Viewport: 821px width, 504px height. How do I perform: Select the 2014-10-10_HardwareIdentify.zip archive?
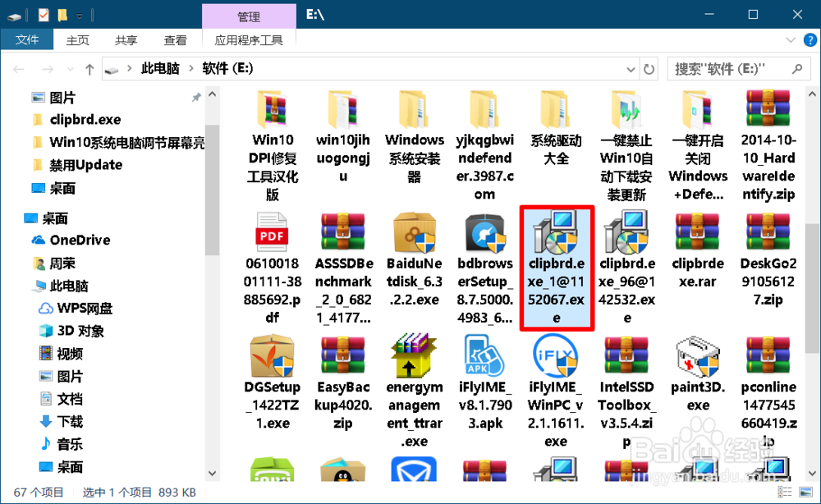[x=768, y=146]
